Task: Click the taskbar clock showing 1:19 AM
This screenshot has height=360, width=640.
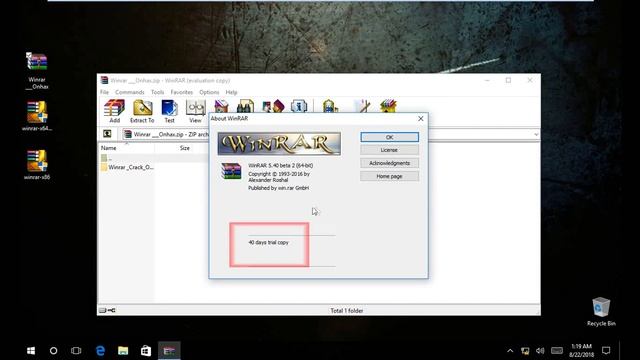Action: coord(582,351)
